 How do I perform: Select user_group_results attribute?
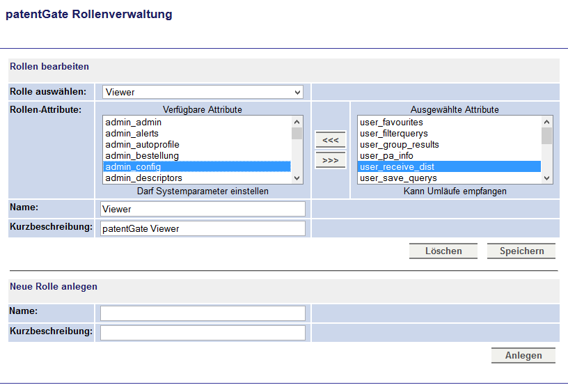pos(449,145)
